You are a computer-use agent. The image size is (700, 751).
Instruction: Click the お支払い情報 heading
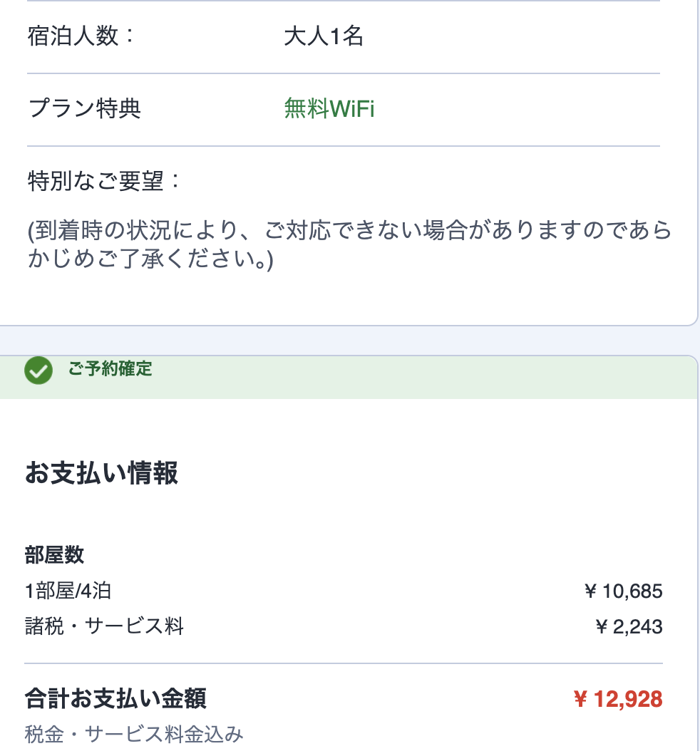[101, 473]
